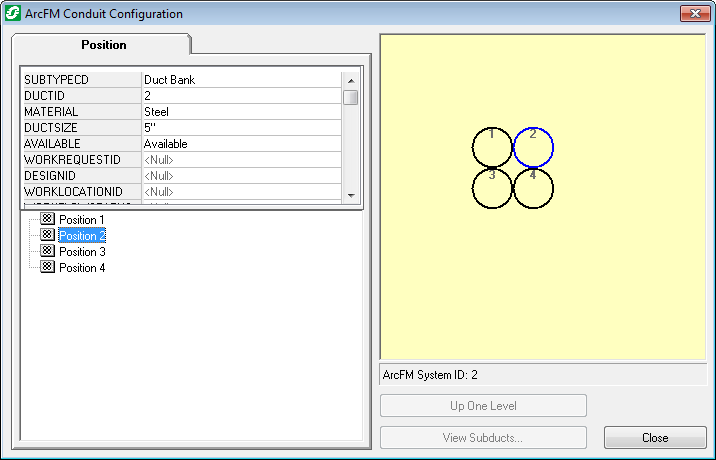716x460 pixels.
Task: Choose duct circle 4 in the diagram
Action: pos(533,188)
